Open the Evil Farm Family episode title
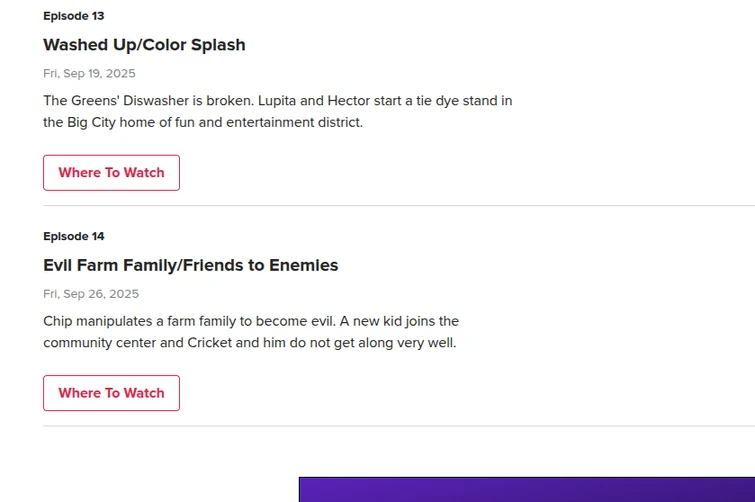This screenshot has height=502, width=755. (x=119, y=265)
